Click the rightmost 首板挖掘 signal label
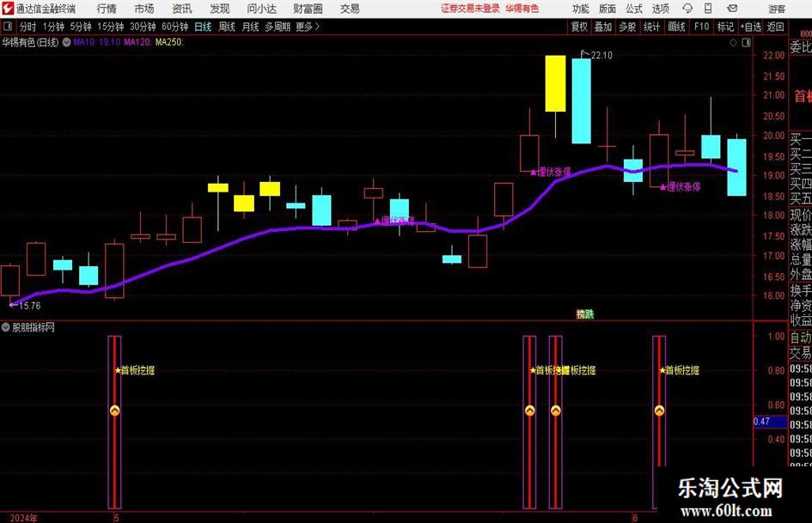Screen dimensions: 812x523 [680, 370]
